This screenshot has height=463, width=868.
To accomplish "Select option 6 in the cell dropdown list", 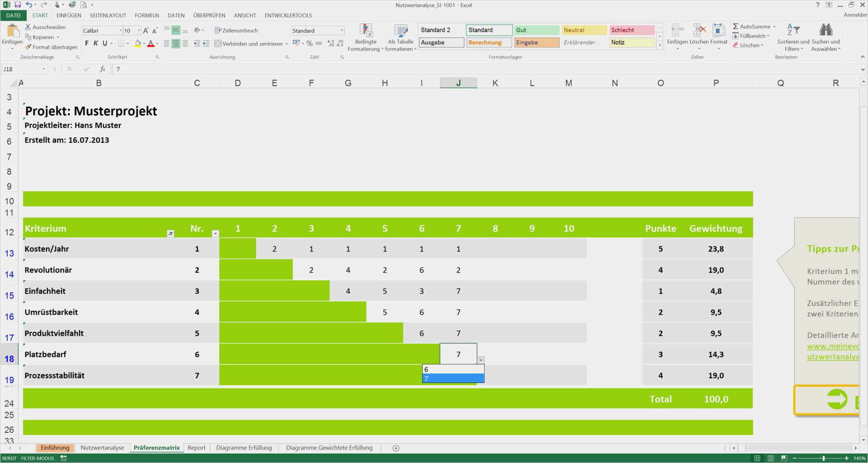I will click(x=453, y=369).
